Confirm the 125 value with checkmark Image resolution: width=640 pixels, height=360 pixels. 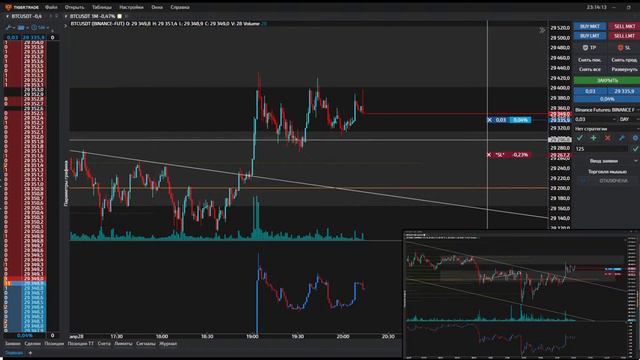[635, 149]
